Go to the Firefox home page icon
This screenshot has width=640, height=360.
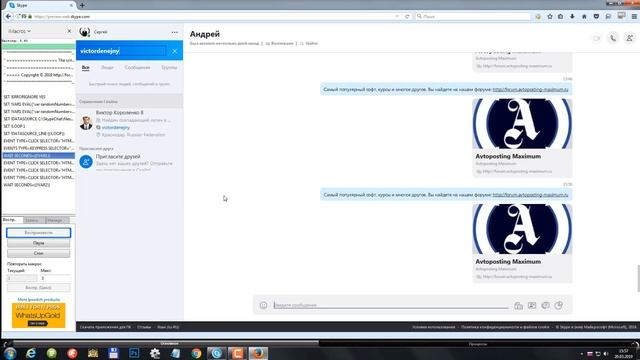tap(584, 16)
